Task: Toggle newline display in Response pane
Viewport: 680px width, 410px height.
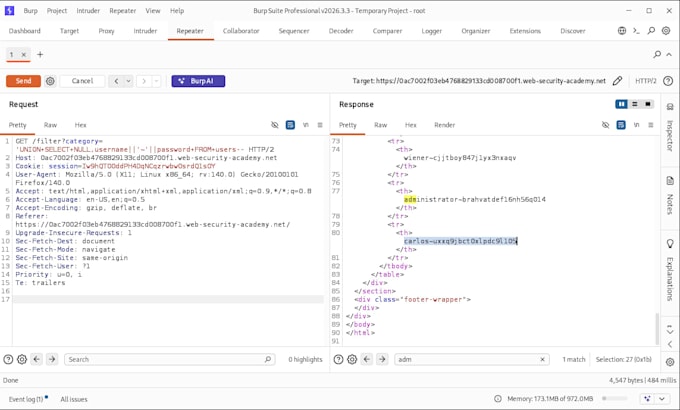Action: [636, 125]
